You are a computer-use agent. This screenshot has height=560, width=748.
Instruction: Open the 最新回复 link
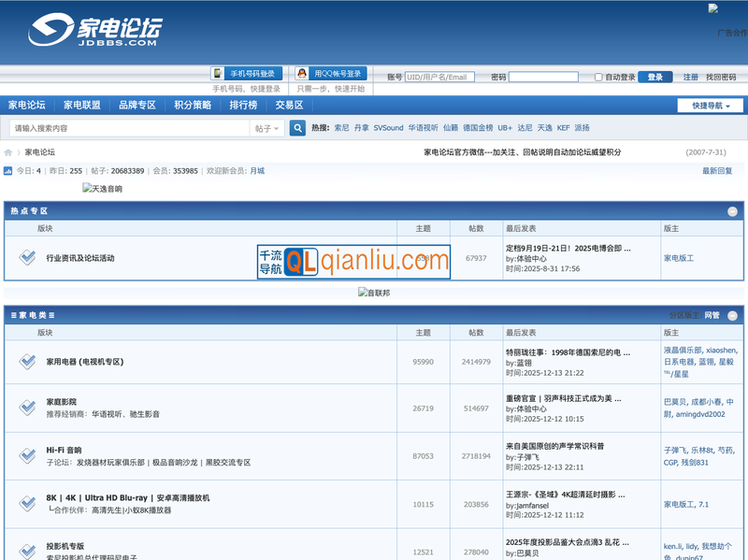(717, 171)
